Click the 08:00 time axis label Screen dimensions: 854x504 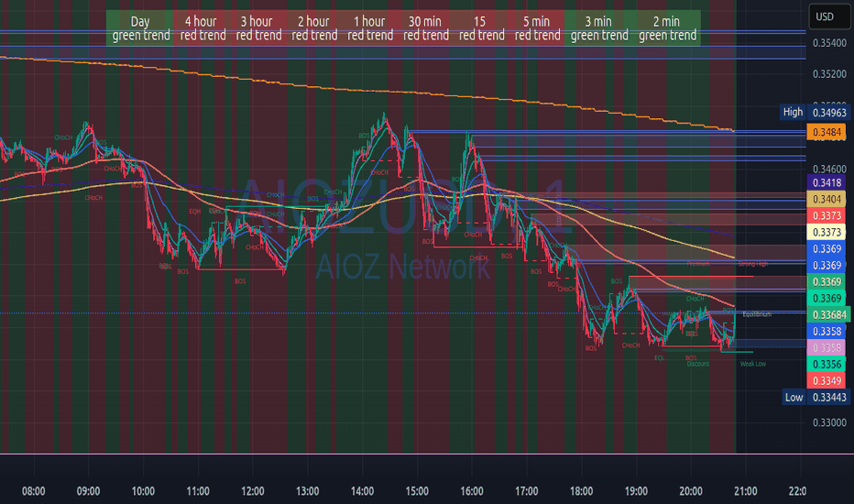[34, 491]
